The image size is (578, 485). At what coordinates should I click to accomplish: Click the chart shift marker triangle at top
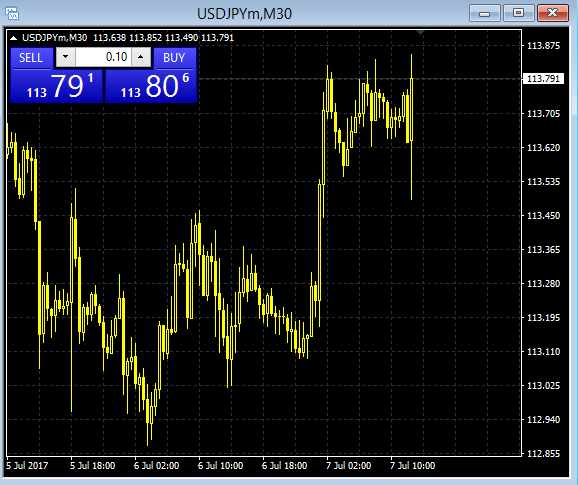(421, 33)
